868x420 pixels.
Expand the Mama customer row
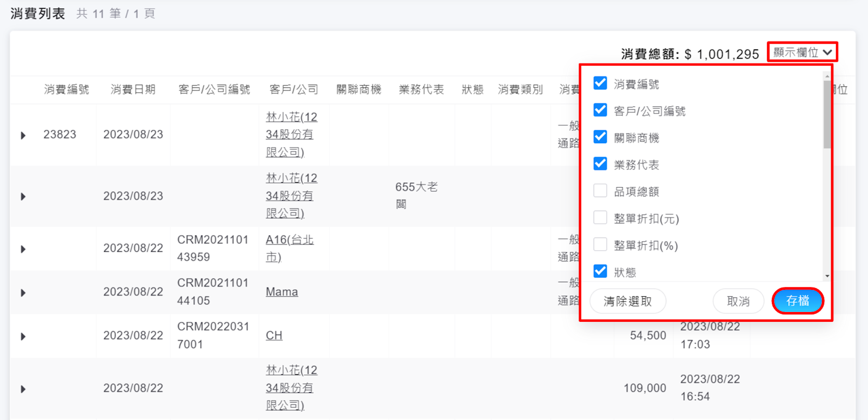click(23, 292)
